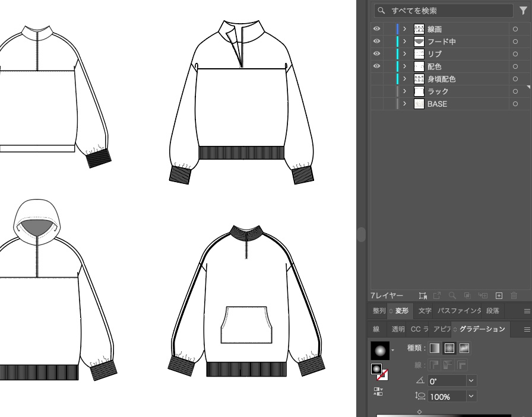Expand the 配色 layer chevron
The width and height of the screenshot is (532, 417).
pos(404,66)
